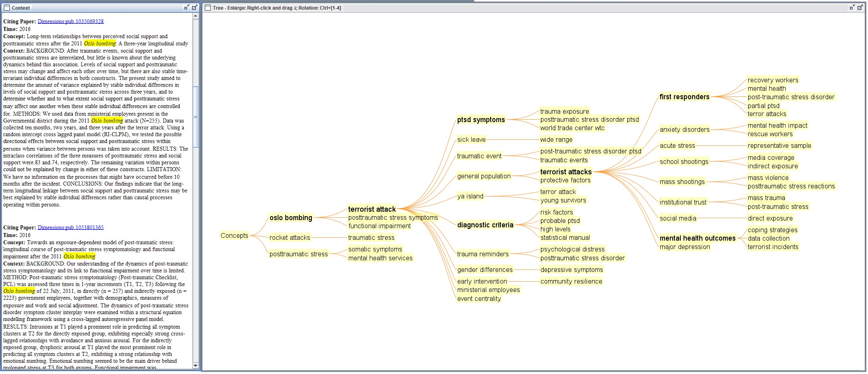Click the Context panel scroll up arrow

(196, 16)
